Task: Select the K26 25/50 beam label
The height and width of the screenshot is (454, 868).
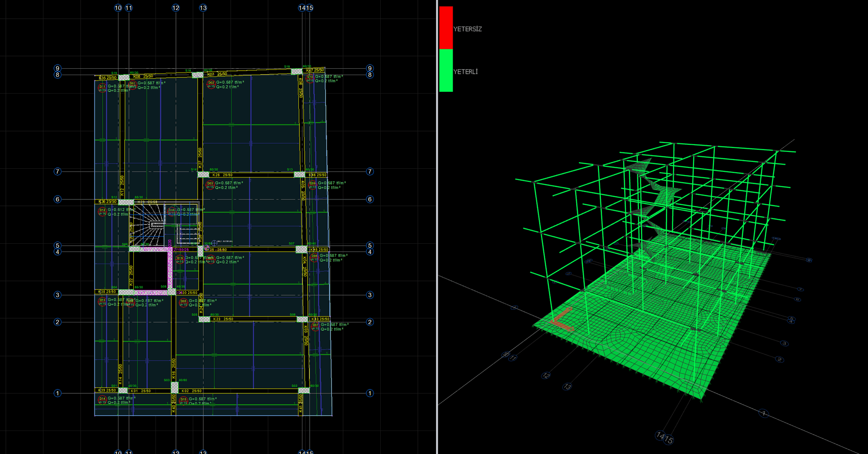Action: pos(222,175)
